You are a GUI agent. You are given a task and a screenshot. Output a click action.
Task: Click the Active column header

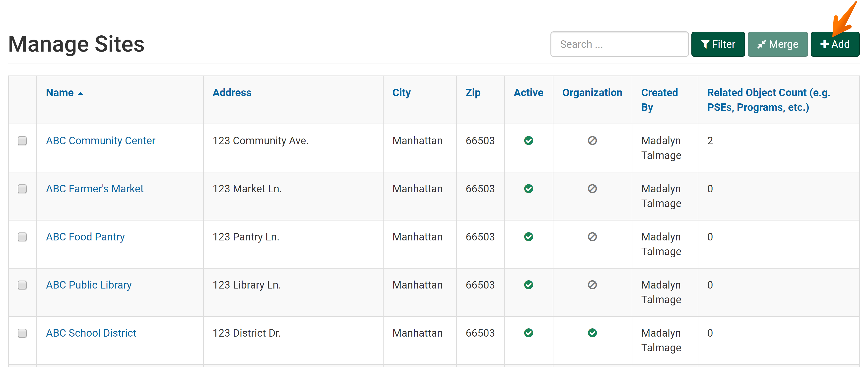pyautogui.click(x=528, y=93)
